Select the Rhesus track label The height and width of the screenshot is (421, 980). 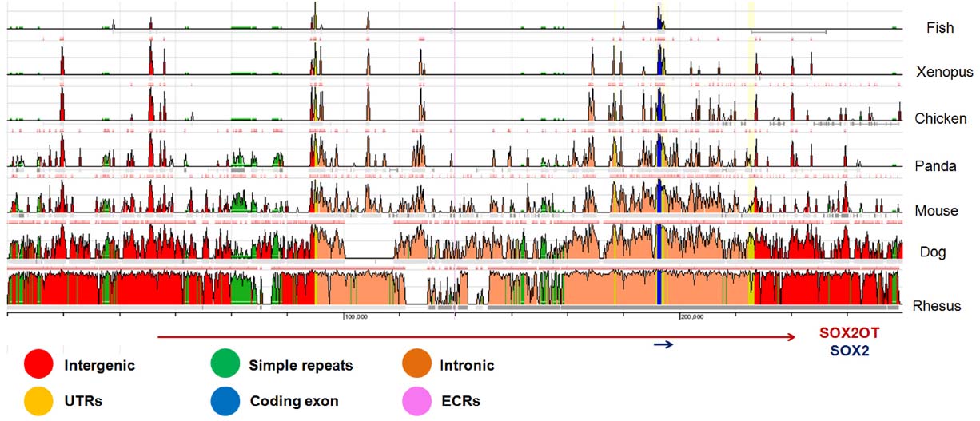click(937, 306)
